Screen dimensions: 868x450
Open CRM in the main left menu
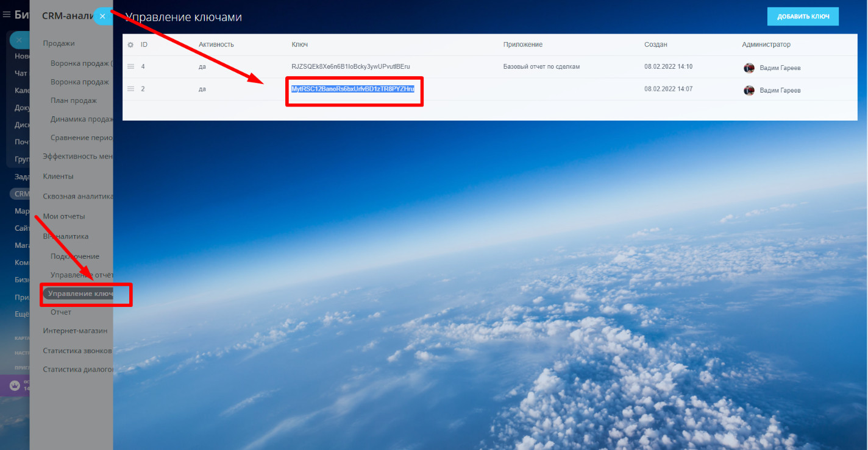21,194
